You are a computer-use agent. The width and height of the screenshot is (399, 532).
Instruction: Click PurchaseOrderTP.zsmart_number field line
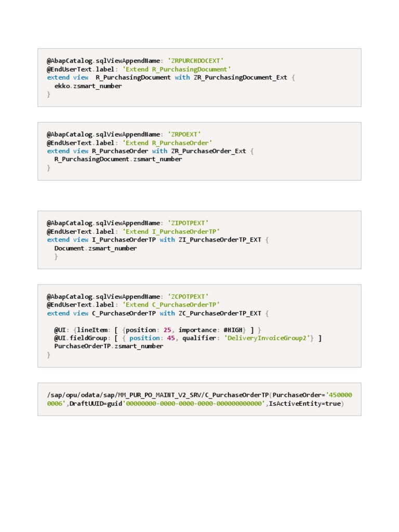pos(109,346)
